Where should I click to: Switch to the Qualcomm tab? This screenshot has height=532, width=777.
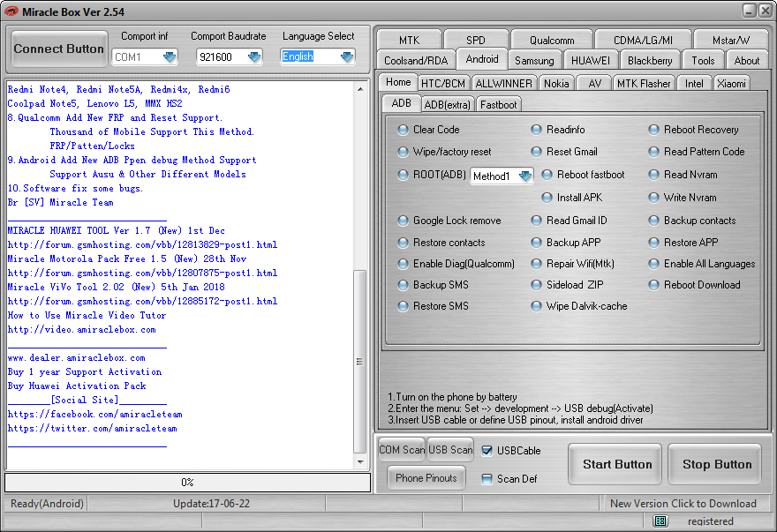pyautogui.click(x=552, y=40)
